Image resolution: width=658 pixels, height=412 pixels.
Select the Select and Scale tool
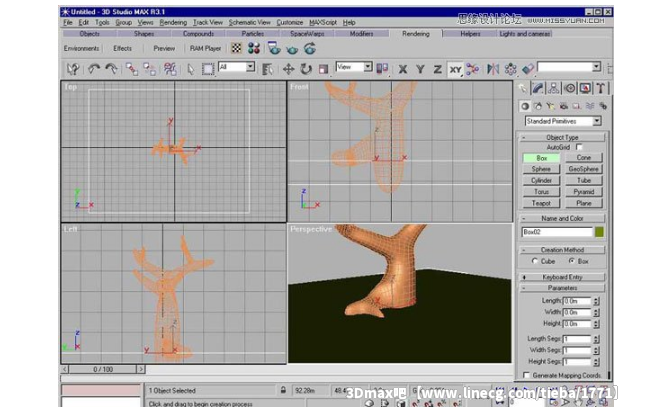coord(323,69)
